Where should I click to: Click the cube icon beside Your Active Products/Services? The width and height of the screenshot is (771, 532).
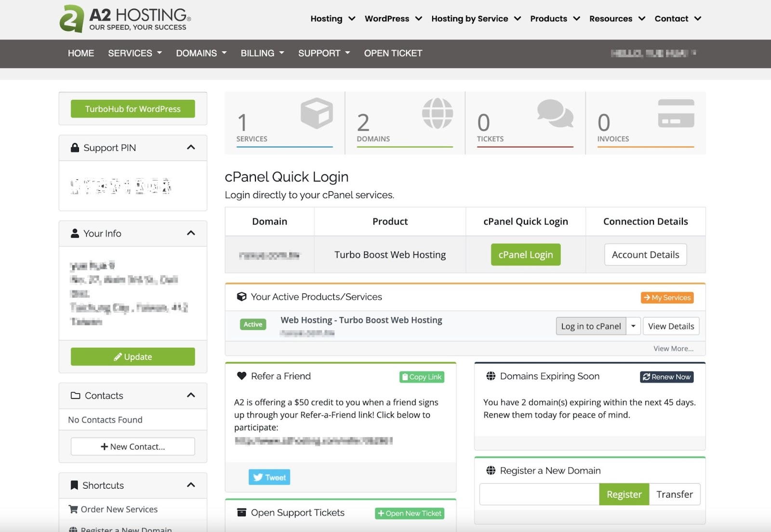tap(242, 297)
